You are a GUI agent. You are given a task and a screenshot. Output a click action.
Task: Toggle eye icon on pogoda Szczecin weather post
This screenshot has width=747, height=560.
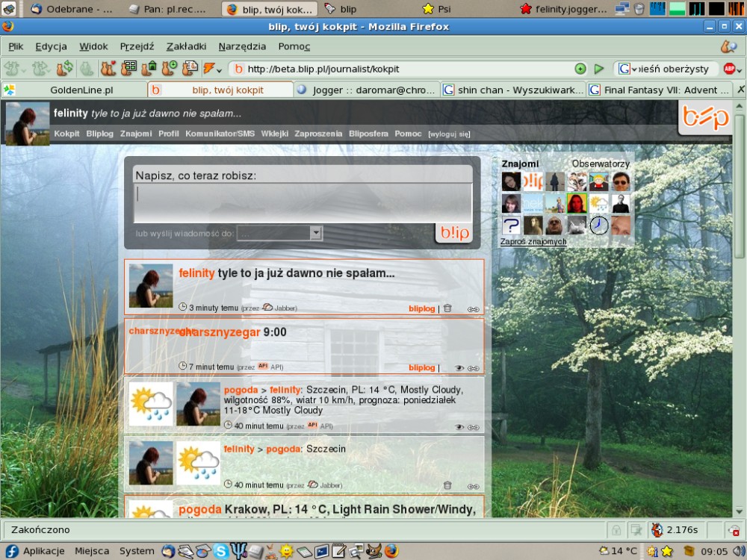click(x=459, y=427)
